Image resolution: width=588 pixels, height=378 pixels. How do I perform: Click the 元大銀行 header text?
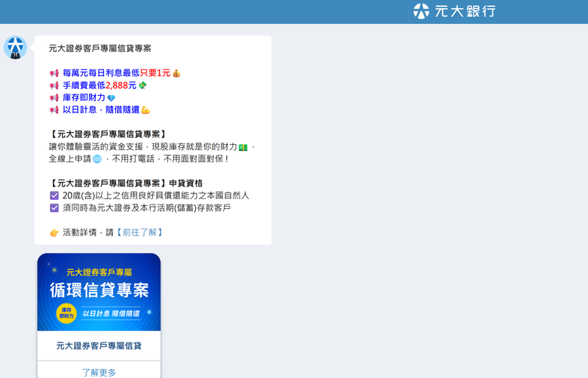tap(465, 11)
